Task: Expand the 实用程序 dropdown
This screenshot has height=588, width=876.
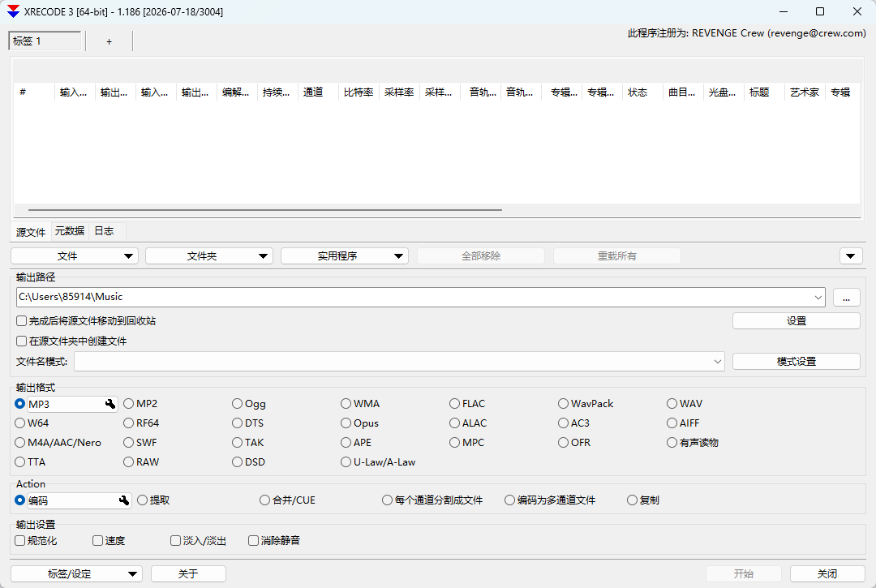Action: (x=344, y=255)
